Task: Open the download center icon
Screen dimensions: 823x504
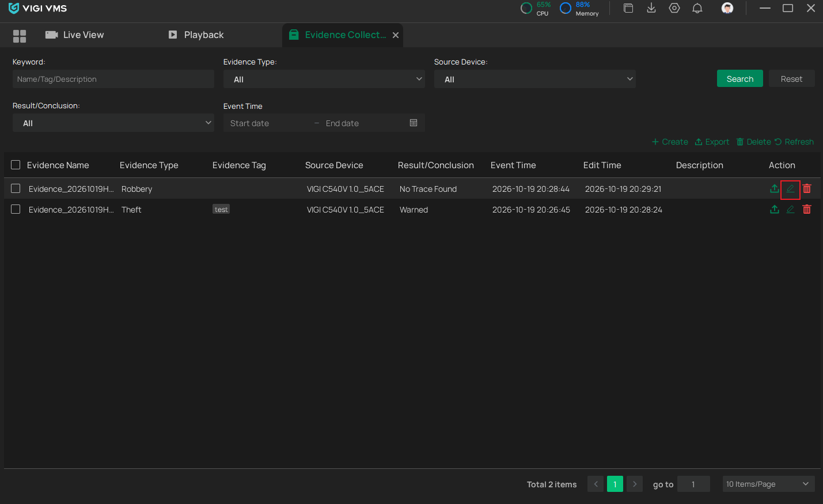Action: 651,8
